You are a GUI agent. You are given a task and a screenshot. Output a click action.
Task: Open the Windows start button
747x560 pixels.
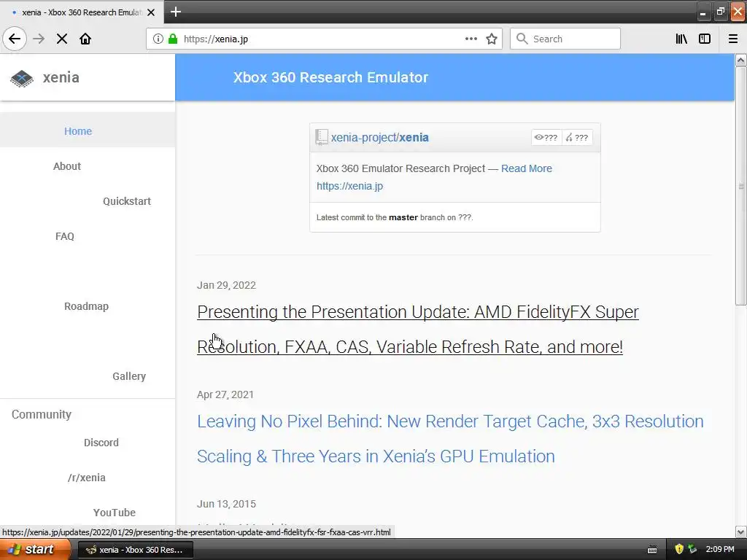[35, 550]
